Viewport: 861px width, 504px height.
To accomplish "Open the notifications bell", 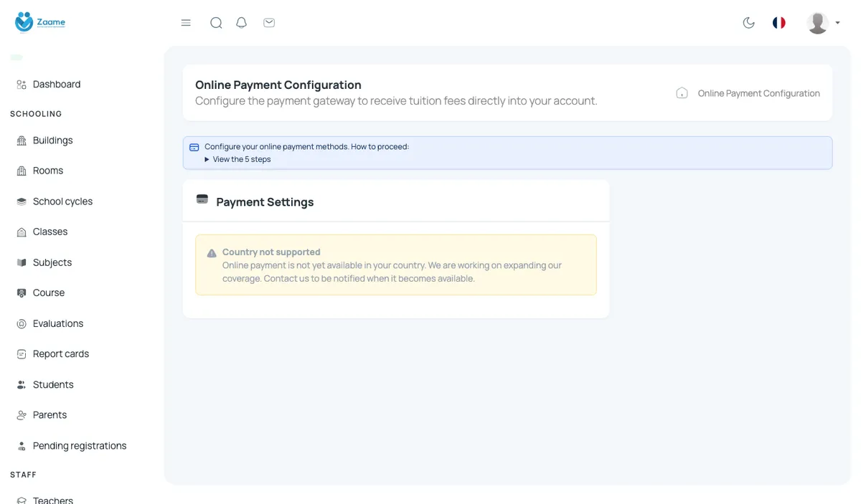I will (x=242, y=23).
